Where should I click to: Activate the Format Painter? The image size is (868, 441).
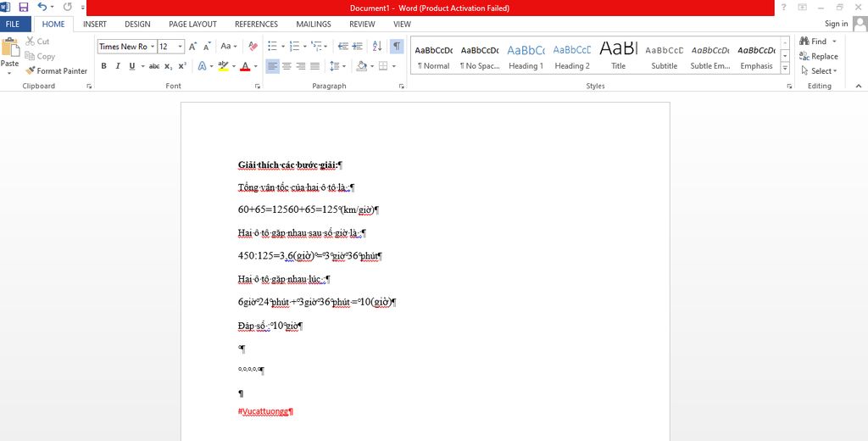[x=57, y=71]
